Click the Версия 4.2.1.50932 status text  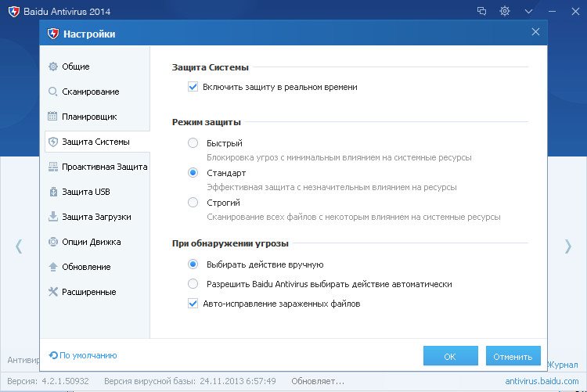pos(48,381)
